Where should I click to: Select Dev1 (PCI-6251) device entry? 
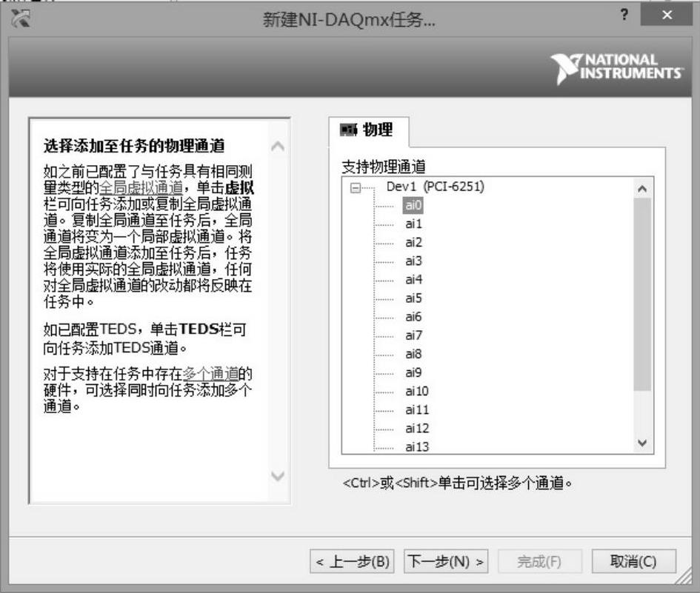coord(436,187)
